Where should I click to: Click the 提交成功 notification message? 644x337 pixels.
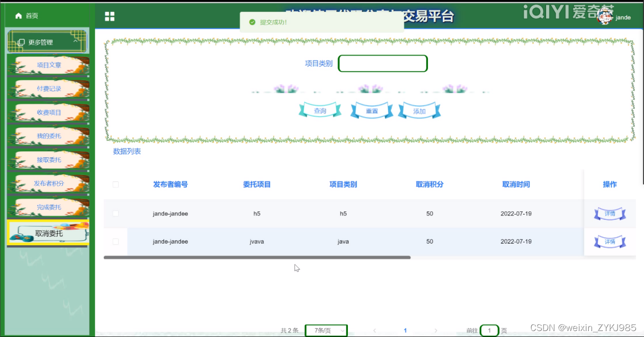coord(273,22)
